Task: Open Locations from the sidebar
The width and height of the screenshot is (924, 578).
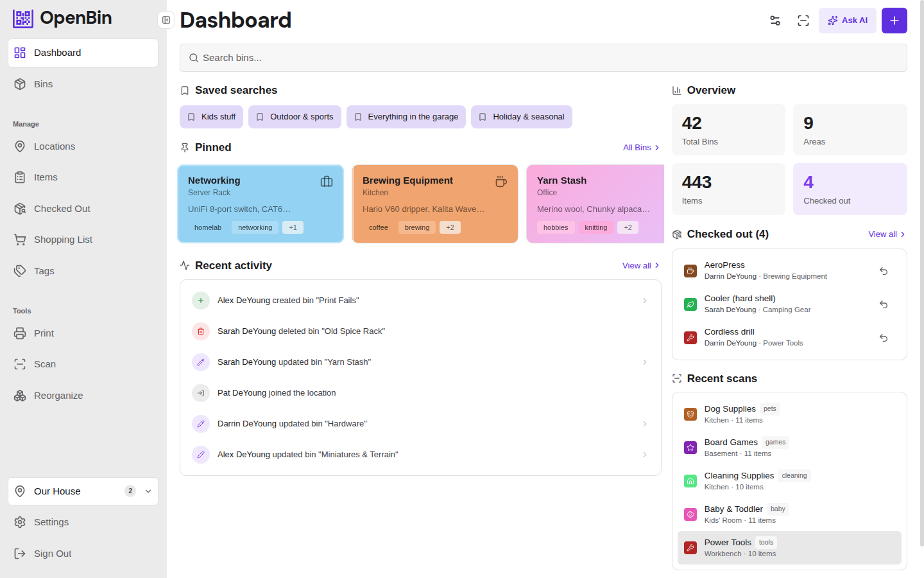Action: click(x=83, y=146)
